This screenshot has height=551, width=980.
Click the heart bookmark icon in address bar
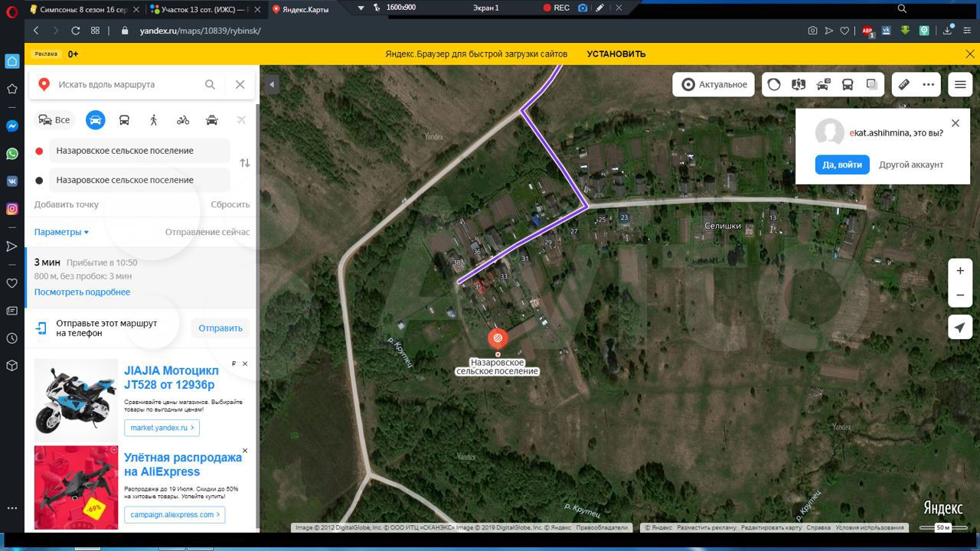point(844,31)
